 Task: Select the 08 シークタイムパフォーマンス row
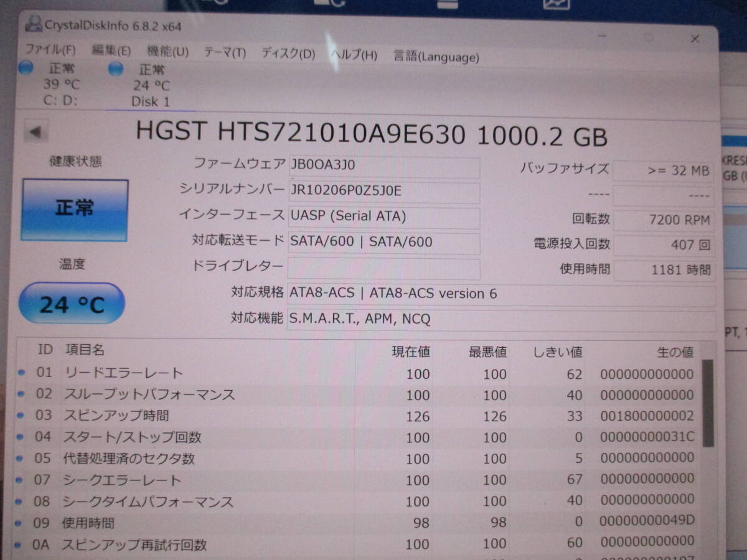click(x=356, y=501)
